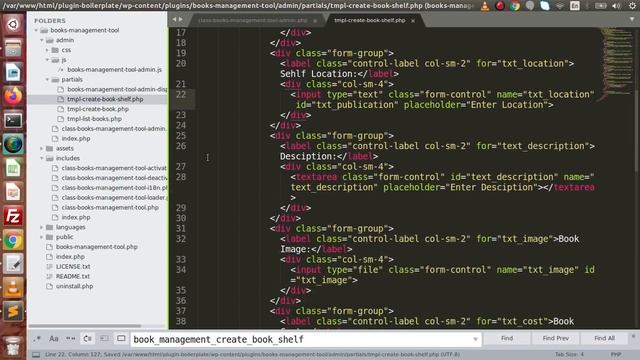640x360 pixels.
Task: Collapse the js folder
Action: click(x=47, y=60)
